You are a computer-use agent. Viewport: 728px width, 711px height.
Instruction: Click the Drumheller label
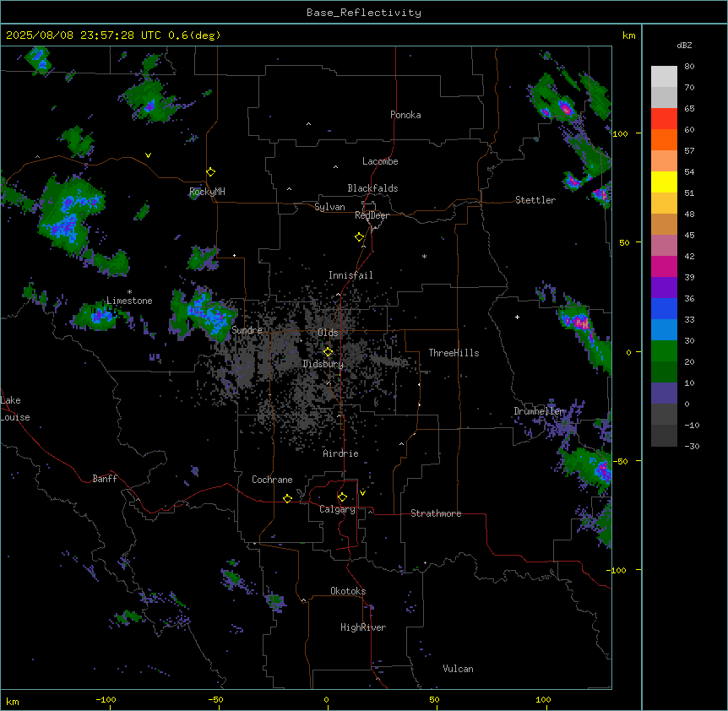539,411
